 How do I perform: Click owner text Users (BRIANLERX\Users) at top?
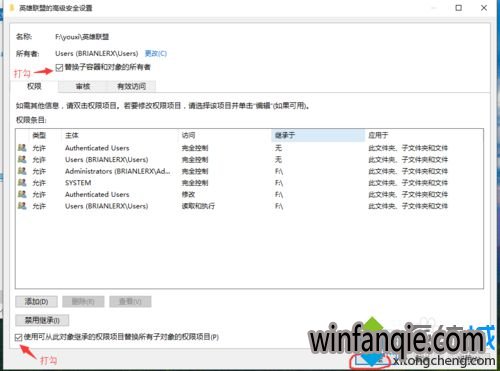[x=97, y=53]
